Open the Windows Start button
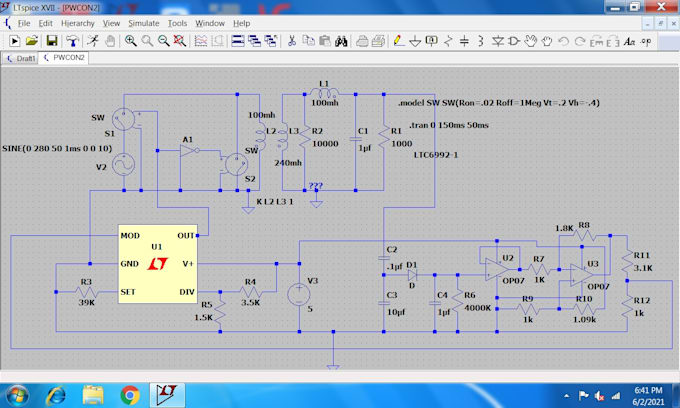The image size is (680, 408). point(17,395)
